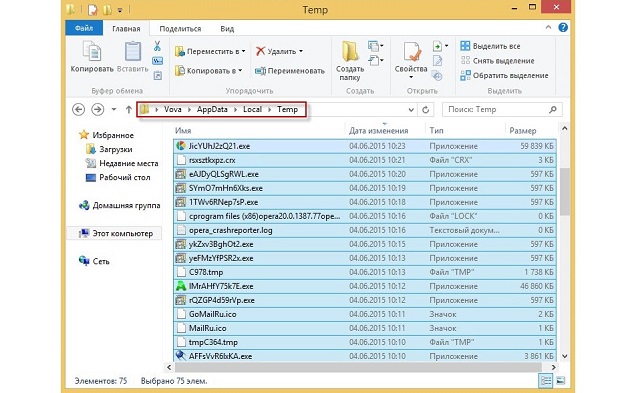Go up one folder level arrow
640x393 pixels.
(129, 109)
